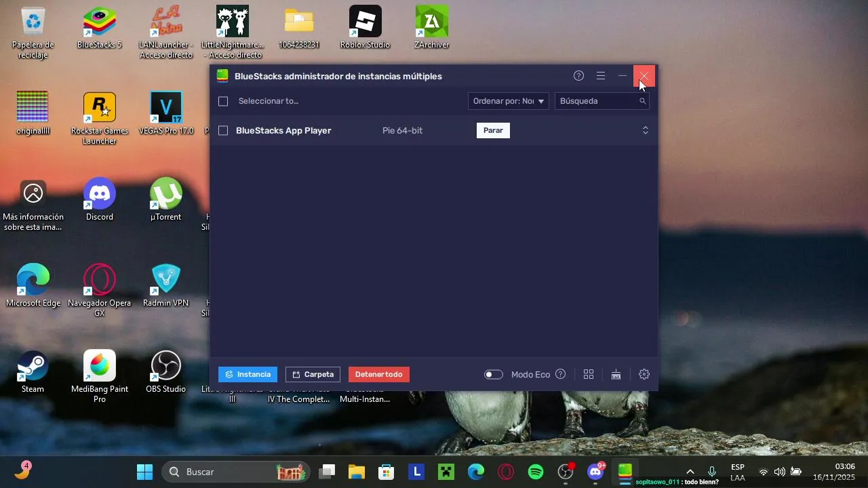
Task: Click the Carpeta button
Action: tap(313, 374)
